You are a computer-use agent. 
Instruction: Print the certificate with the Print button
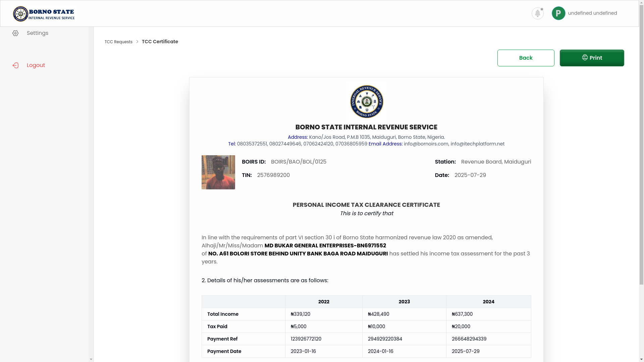592,58
